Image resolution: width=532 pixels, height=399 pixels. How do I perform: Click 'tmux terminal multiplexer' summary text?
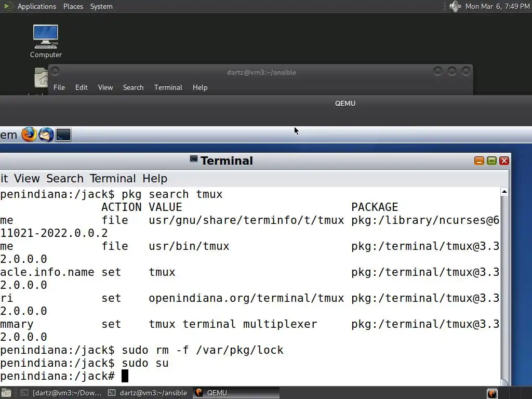point(233,324)
